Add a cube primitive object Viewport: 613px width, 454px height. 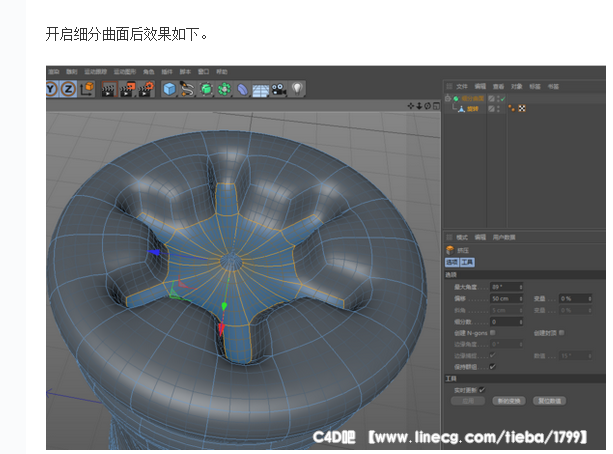[169, 89]
